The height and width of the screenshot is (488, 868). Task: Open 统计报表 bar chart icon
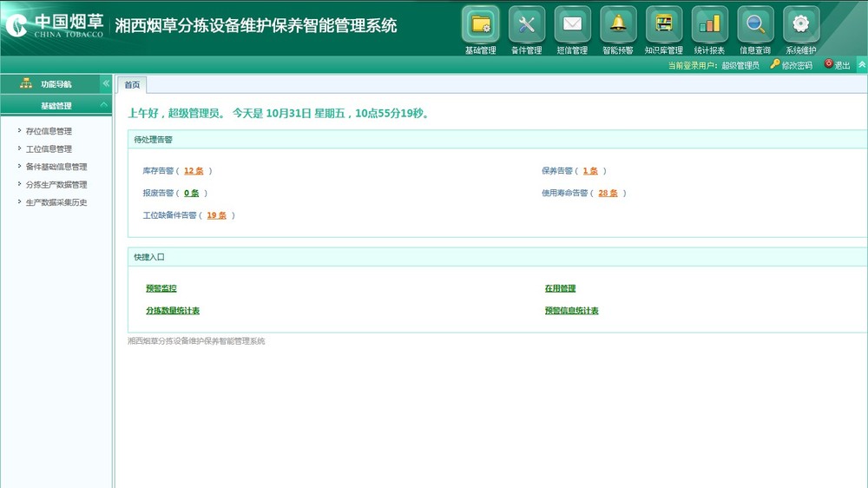pos(710,24)
